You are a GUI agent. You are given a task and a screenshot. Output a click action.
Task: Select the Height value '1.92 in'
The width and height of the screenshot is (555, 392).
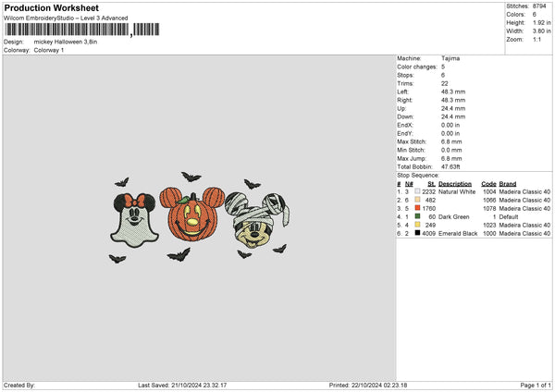[541, 22]
